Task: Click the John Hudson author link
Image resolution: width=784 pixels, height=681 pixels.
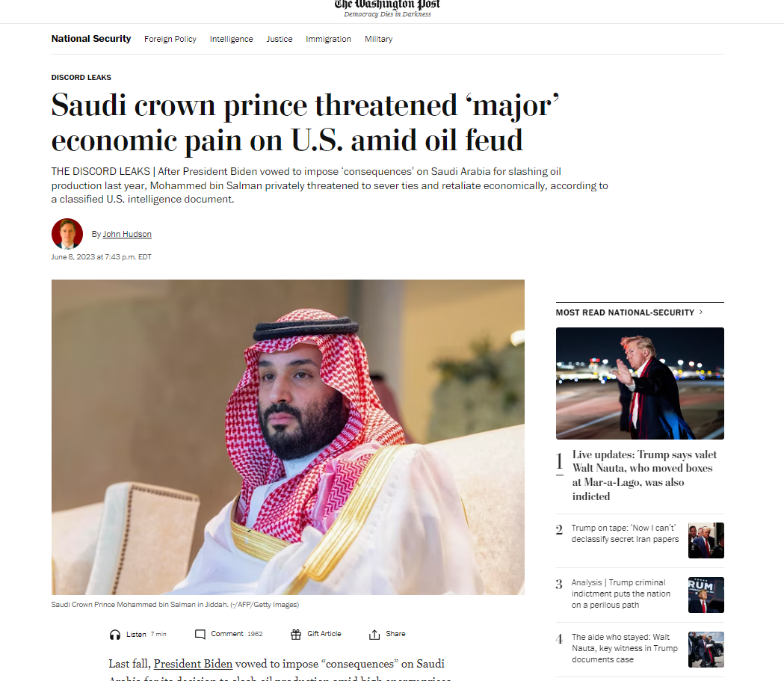Action: pos(127,234)
